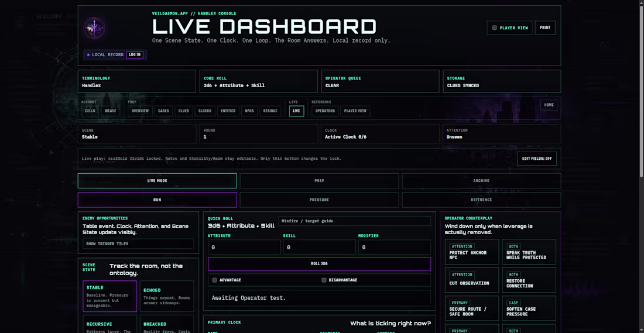Open the Clues page
The height and width of the screenshot is (333, 644).
[184, 111]
